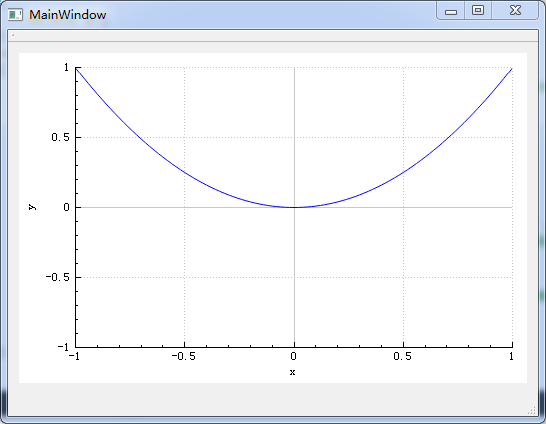Click the y-axis tick label 1 at top

tap(67, 67)
